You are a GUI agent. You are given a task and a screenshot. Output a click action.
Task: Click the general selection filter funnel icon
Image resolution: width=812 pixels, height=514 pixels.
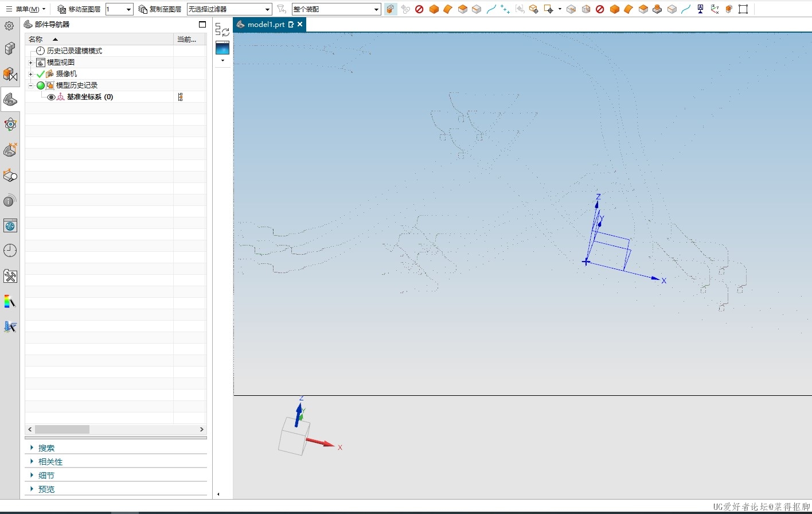pos(281,9)
